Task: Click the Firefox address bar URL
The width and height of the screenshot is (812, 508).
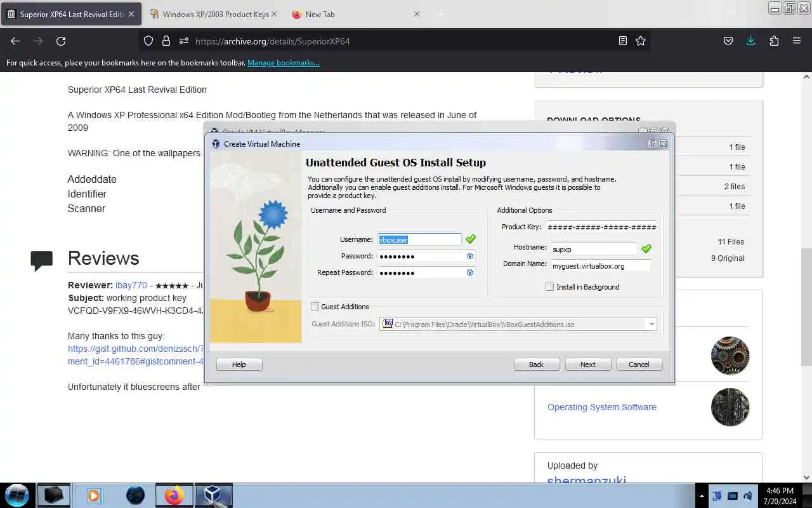Action: [x=273, y=41]
